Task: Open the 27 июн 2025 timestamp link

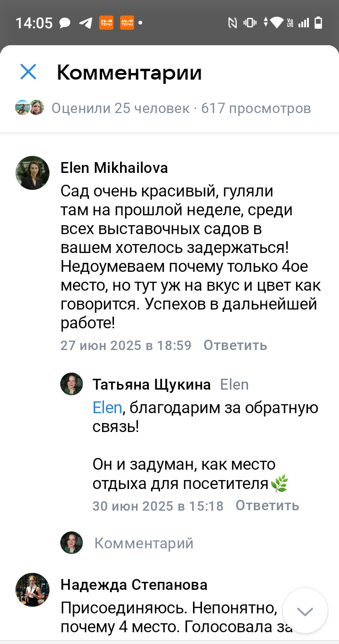Action: 126,345
